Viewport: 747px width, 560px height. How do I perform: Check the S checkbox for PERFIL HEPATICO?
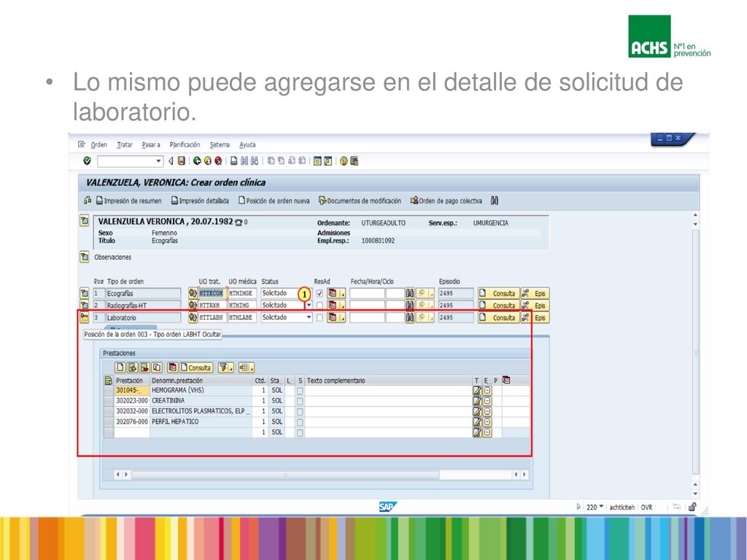(300, 422)
